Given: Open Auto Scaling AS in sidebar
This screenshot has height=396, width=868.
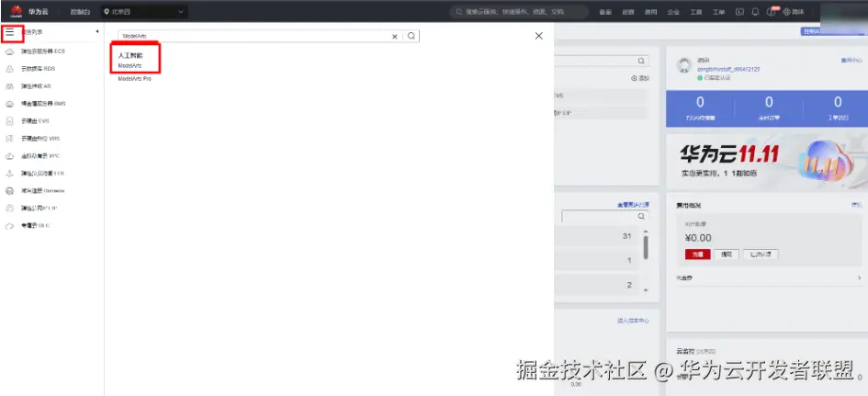Looking at the screenshot, I should [36, 86].
